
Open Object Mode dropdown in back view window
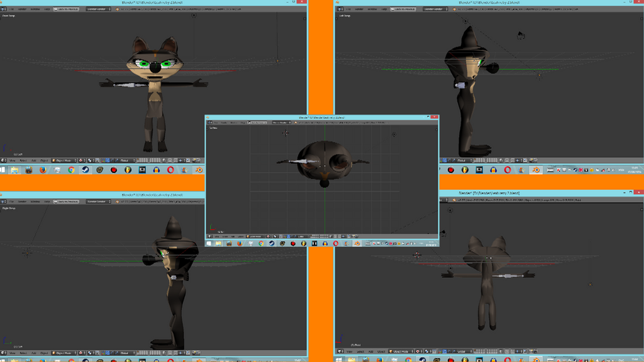coord(401,351)
